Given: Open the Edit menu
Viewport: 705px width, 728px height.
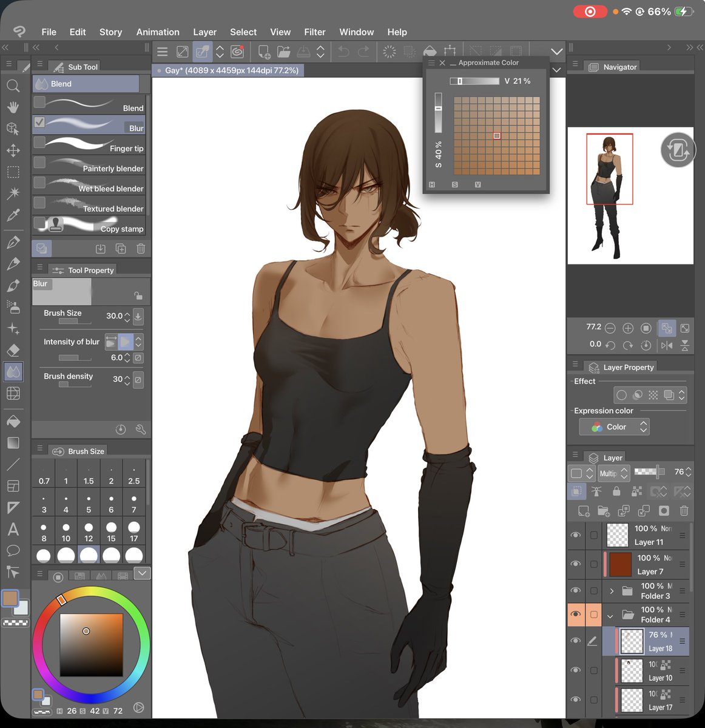Looking at the screenshot, I should point(78,32).
